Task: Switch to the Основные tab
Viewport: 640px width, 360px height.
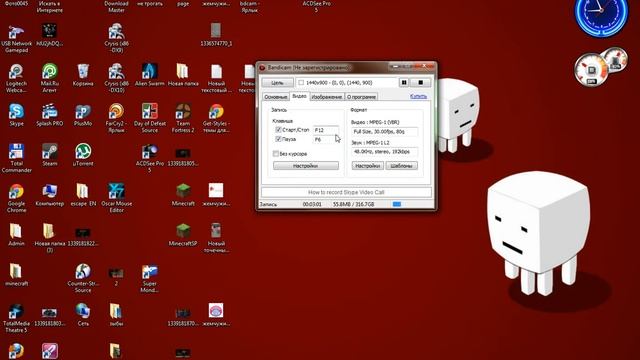Action: [x=276, y=97]
